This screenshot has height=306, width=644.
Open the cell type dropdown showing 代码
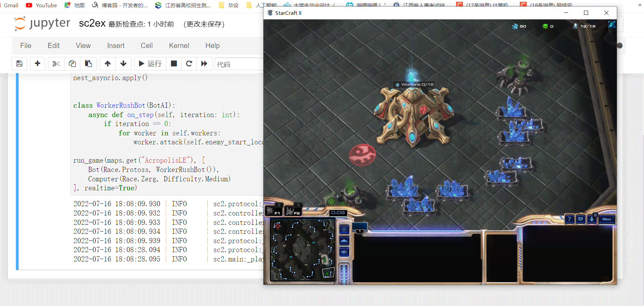[x=239, y=64]
